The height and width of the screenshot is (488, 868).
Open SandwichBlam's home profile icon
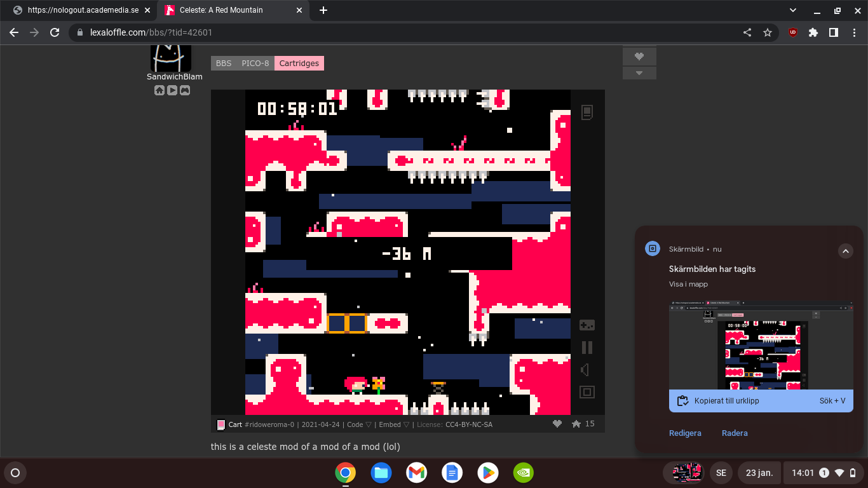(x=159, y=90)
